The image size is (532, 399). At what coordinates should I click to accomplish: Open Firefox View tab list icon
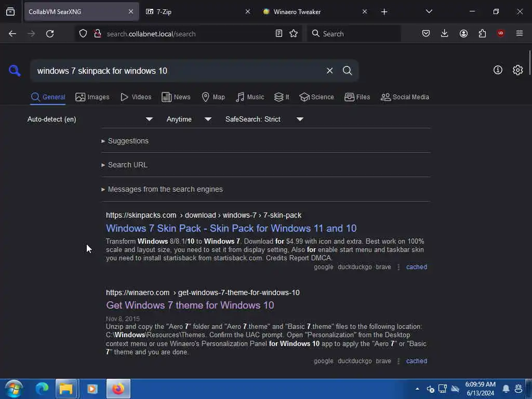click(10, 11)
